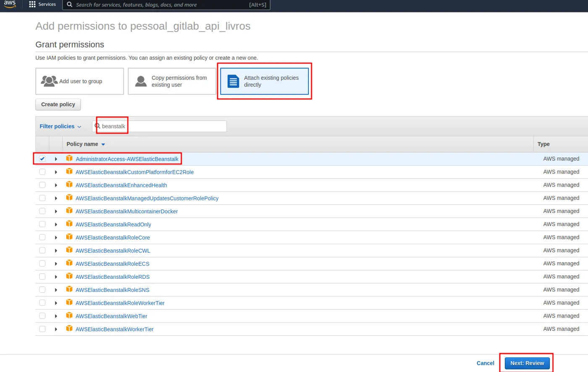The width and height of the screenshot is (588, 372).
Task: Click the AWS logo icon
Action: coord(10,4)
